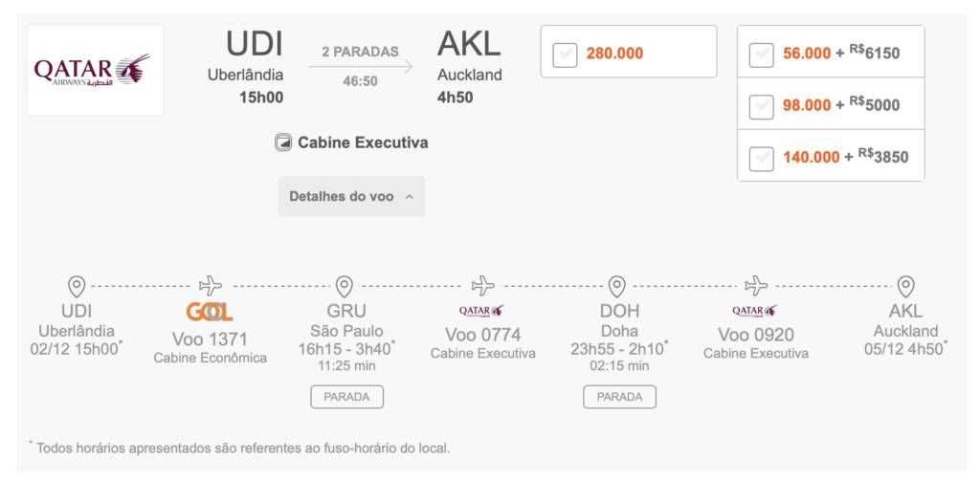Click the PARADA button under São Paulo
Viewport: 980px width, 481px height.
pos(346,397)
